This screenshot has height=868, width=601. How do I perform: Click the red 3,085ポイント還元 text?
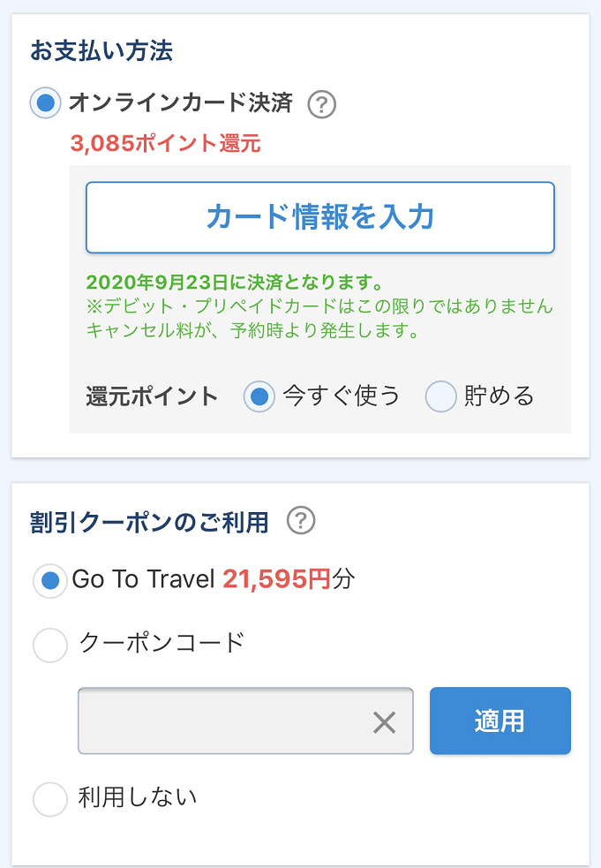pos(165,143)
